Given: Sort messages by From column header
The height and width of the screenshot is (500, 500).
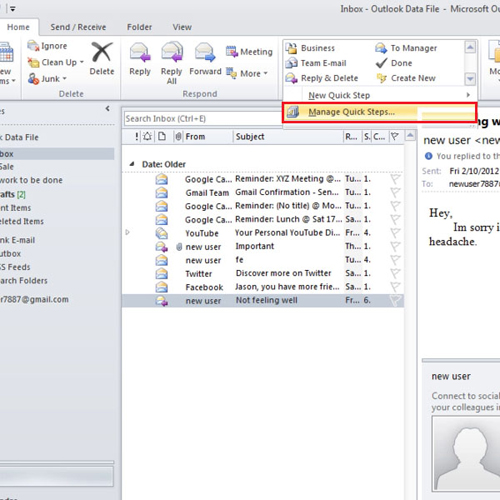Looking at the screenshot, I should coord(207,136).
